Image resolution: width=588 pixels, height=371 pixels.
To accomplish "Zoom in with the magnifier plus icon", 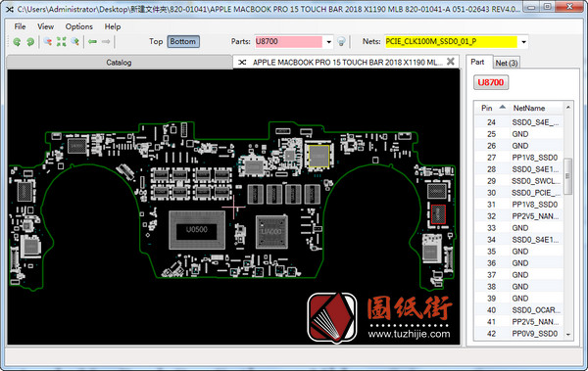I will click(75, 41).
